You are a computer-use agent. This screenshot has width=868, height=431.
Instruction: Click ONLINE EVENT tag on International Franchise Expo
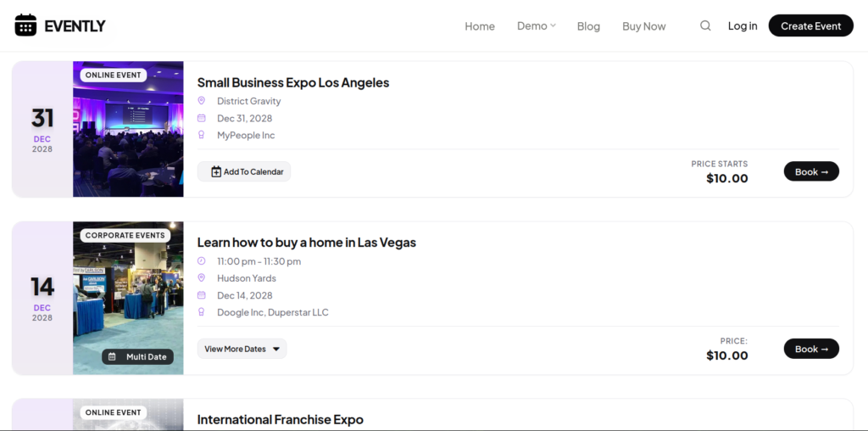(x=114, y=412)
